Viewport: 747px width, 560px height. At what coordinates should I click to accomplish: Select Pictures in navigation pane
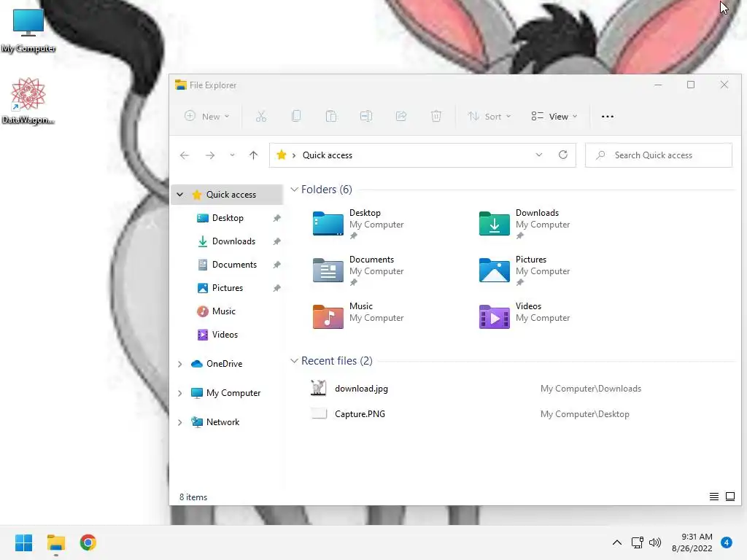[228, 288]
